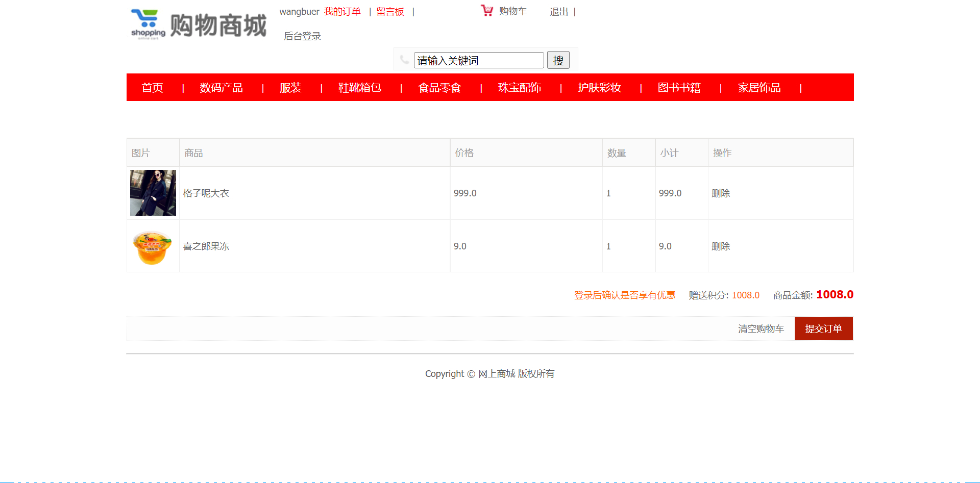Viewport: 980px width, 483px height.
Task: Select the 食品零食 category tab
Action: 438,87
